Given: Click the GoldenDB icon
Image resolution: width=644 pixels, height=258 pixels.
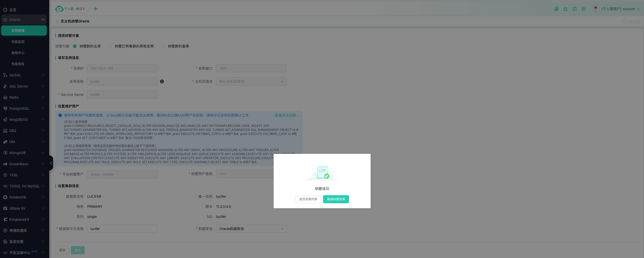Looking at the screenshot, I should (5, 197).
